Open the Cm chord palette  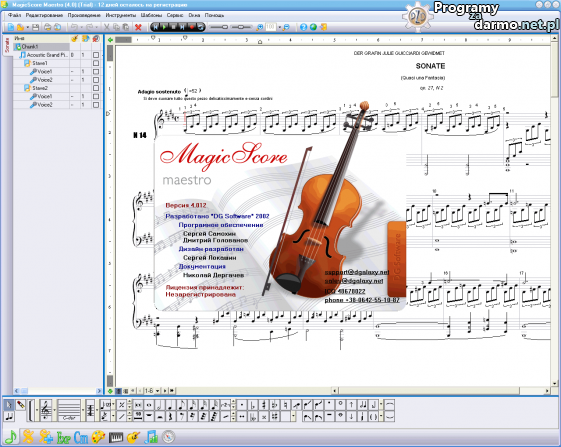[81, 437]
